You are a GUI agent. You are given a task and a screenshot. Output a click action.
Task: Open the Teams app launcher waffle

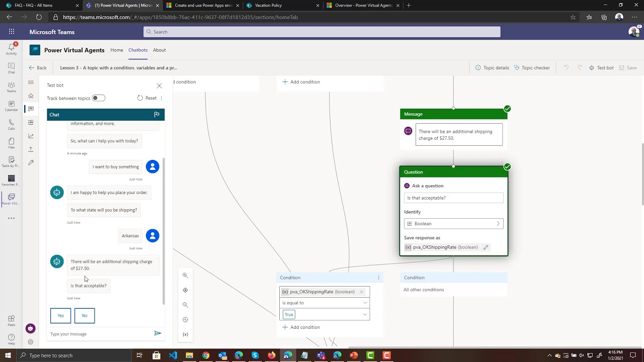tap(11, 32)
